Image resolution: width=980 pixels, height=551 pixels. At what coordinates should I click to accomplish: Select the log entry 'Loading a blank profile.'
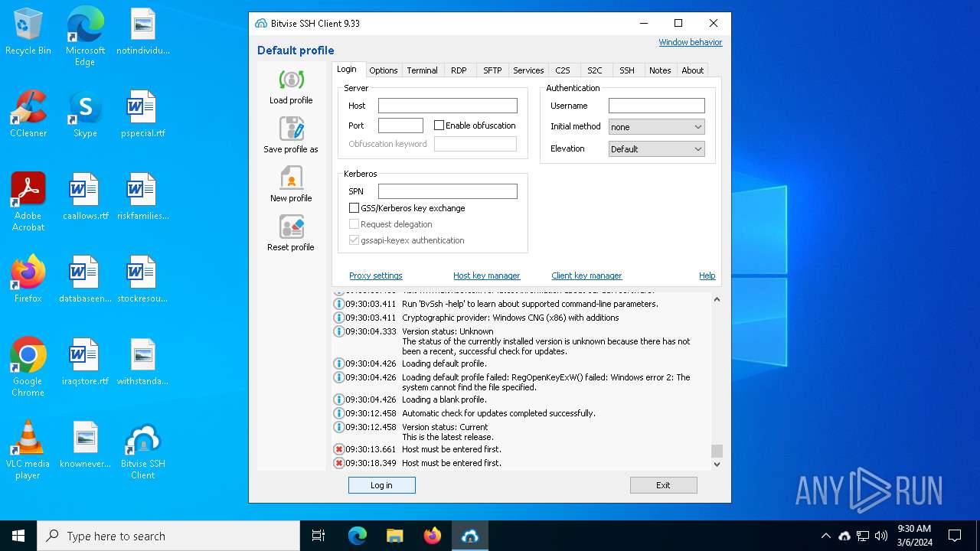(x=444, y=399)
